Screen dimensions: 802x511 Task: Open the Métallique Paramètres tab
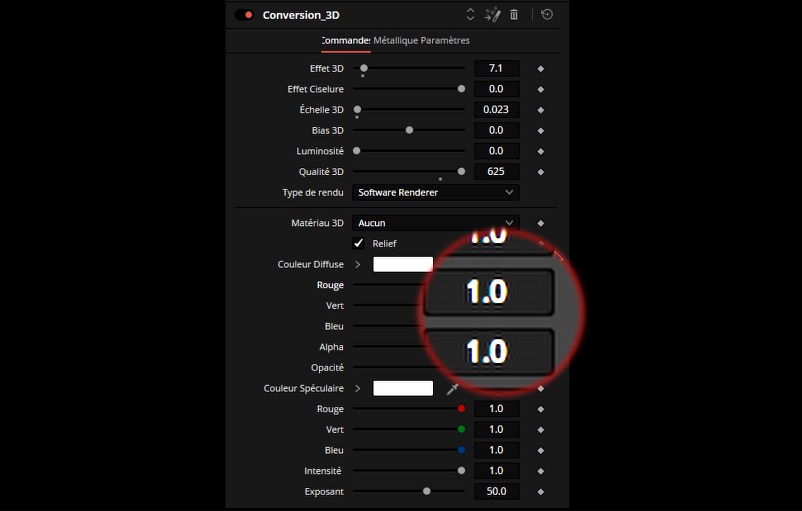pos(421,41)
